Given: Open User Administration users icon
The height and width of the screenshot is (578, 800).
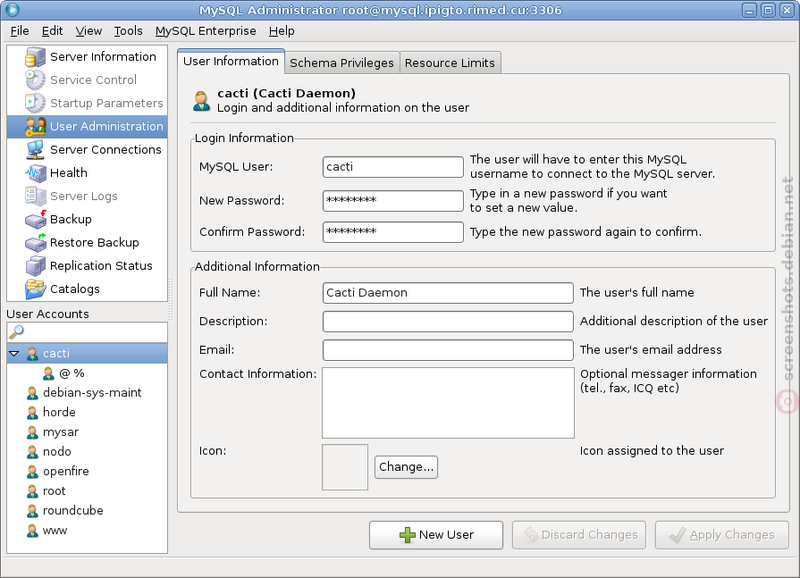Looking at the screenshot, I should point(35,127).
